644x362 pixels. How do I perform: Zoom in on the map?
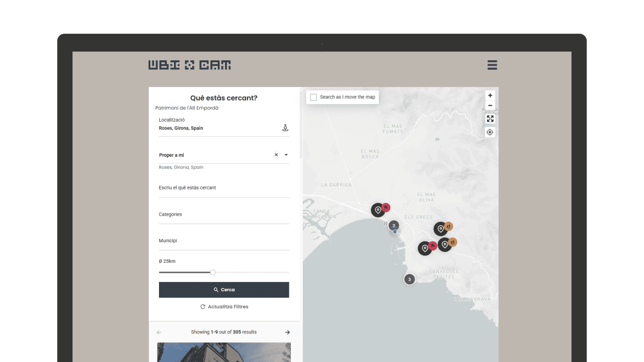[490, 96]
